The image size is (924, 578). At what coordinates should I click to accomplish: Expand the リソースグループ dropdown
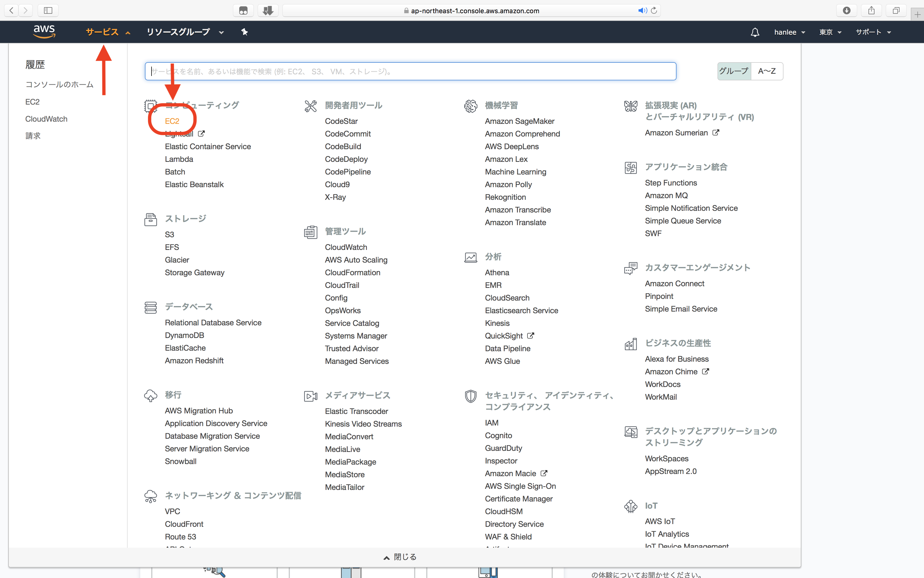tap(185, 32)
